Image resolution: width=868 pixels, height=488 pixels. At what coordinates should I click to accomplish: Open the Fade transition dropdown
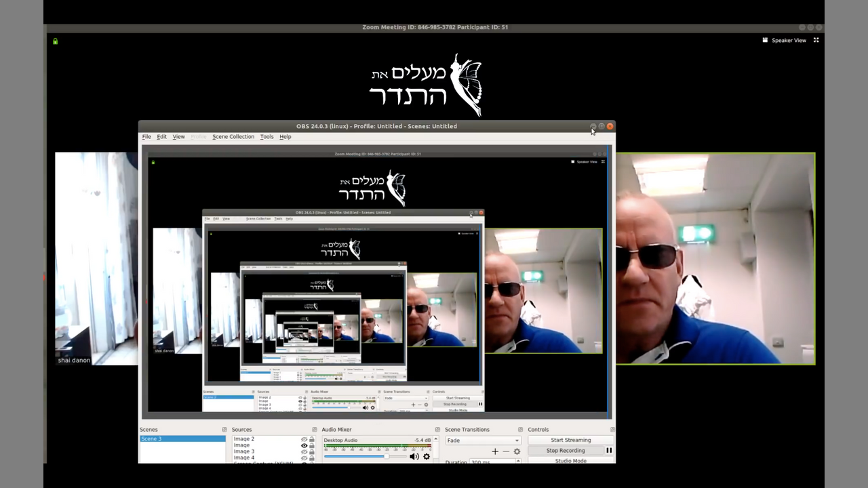(x=483, y=441)
